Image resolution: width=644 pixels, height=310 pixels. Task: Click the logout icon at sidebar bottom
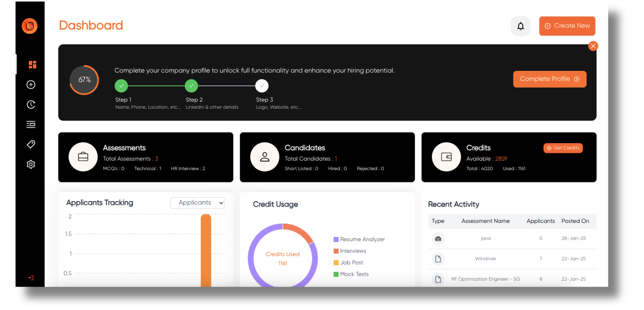[x=31, y=278]
